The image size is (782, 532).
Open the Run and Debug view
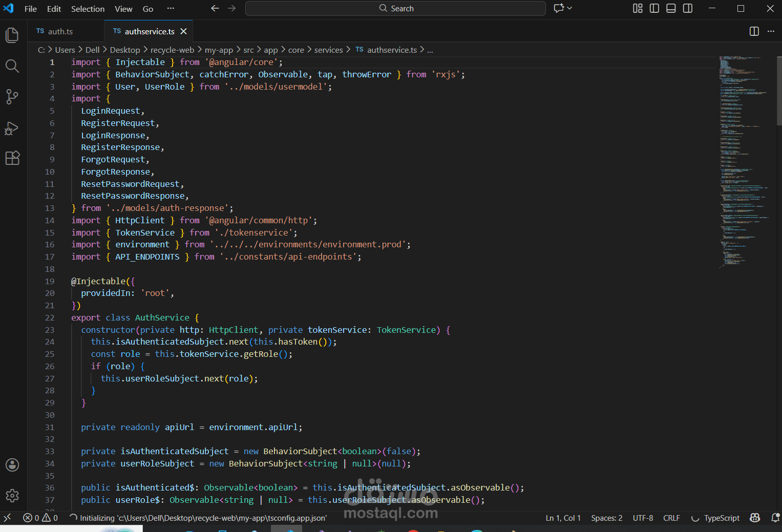tap(12, 128)
